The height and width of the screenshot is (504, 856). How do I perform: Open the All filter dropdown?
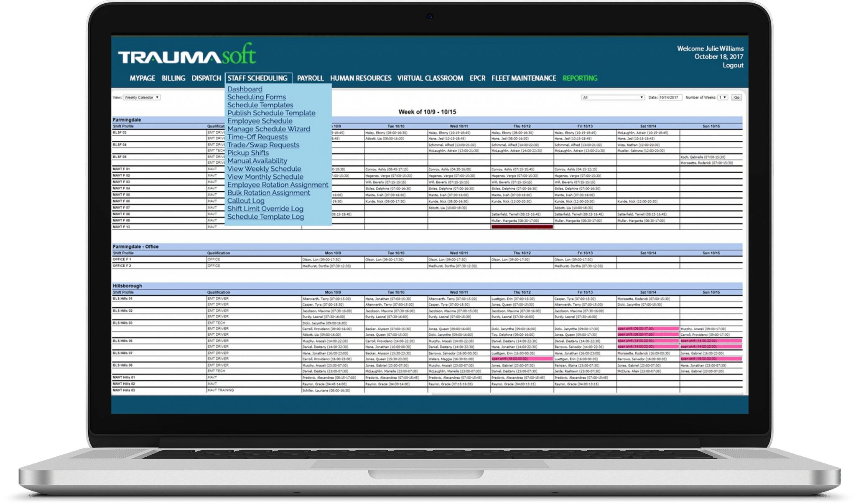(x=613, y=97)
